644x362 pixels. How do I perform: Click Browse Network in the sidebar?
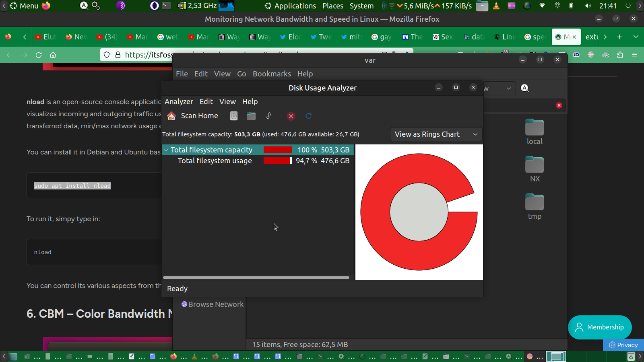tap(215, 304)
